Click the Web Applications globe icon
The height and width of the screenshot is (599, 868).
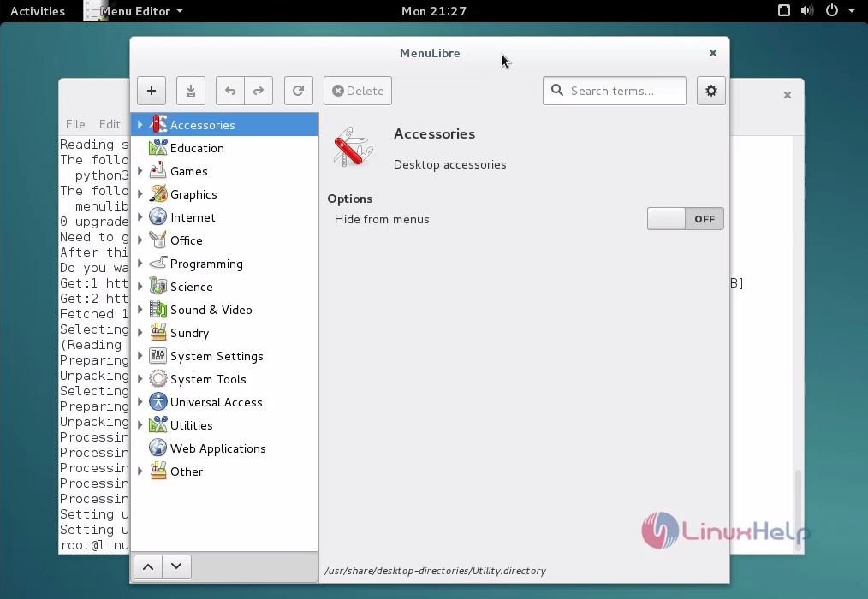pyautogui.click(x=158, y=448)
